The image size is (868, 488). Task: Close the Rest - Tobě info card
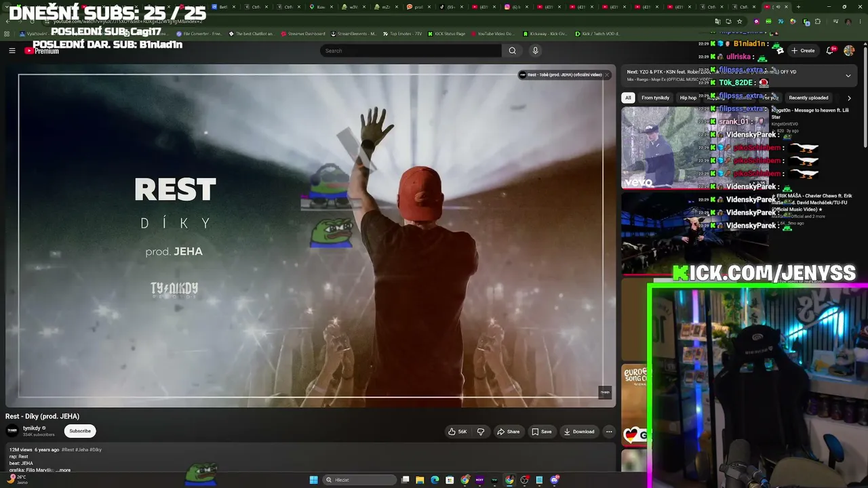607,75
